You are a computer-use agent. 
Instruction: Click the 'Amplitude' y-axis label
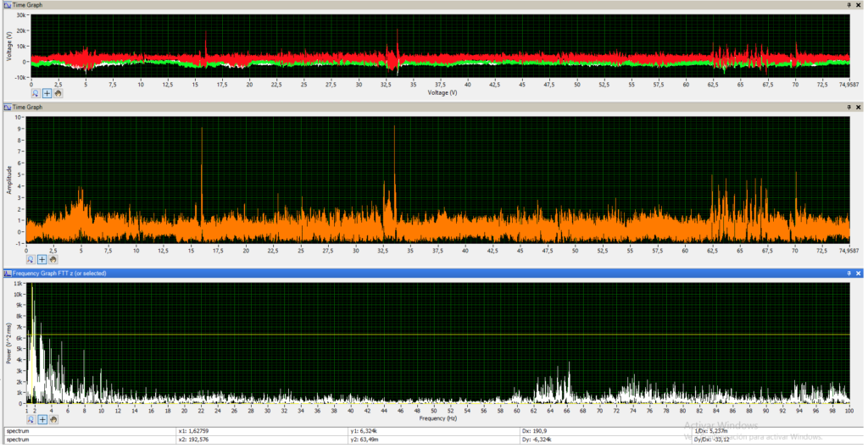click(8, 180)
